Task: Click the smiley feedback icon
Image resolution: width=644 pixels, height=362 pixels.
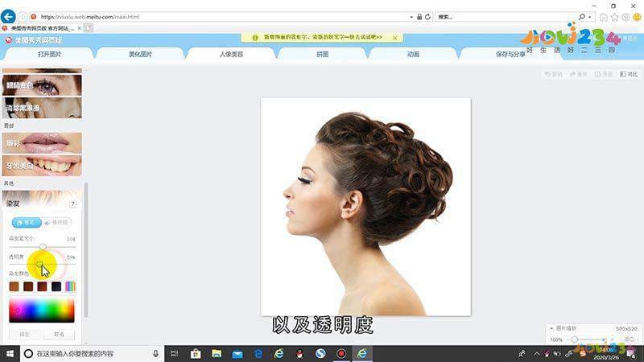Action: coord(637,17)
